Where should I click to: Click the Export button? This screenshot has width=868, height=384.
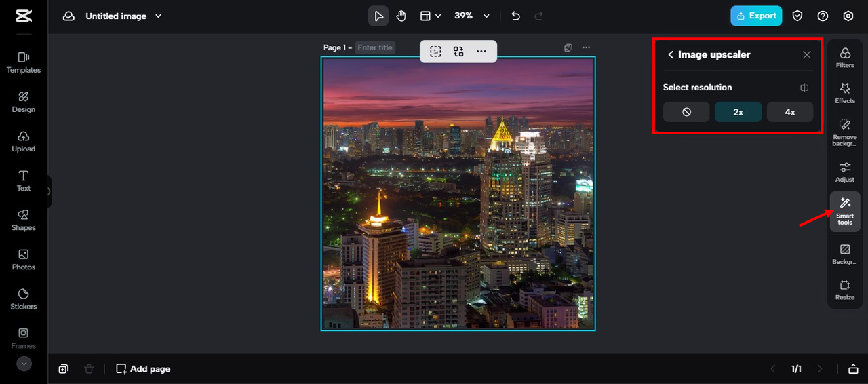(x=756, y=16)
